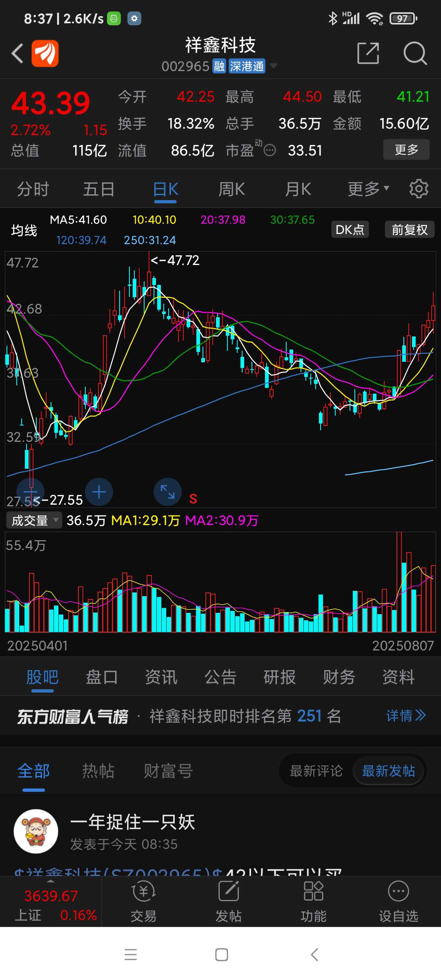This screenshot has width=441, height=980.
Task: Tap 均线 moving average label
Action: pyautogui.click(x=24, y=230)
